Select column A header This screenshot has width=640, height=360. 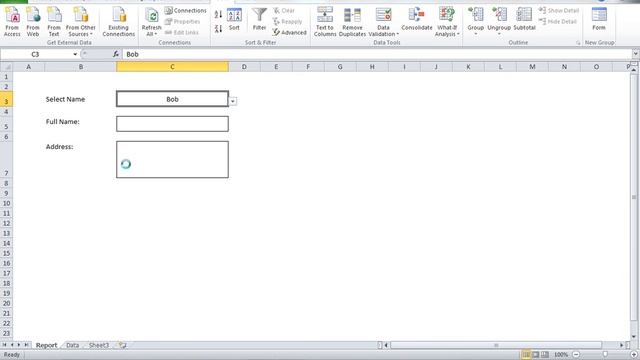(29, 67)
